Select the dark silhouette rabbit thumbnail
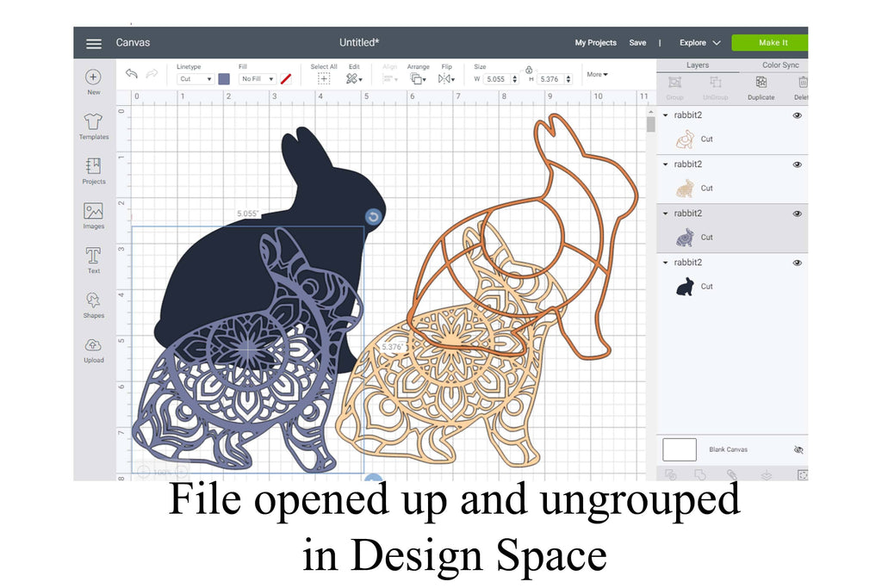This screenshot has width=882, height=588. pos(685,287)
